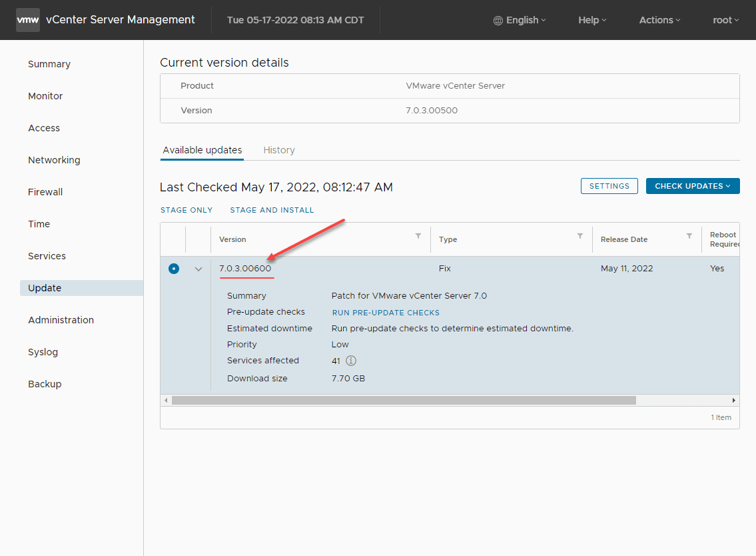The height and width of the screenshot is (556, 756).
Task: Click Run Pre-Update Checks link
Action: coord(386,313)
